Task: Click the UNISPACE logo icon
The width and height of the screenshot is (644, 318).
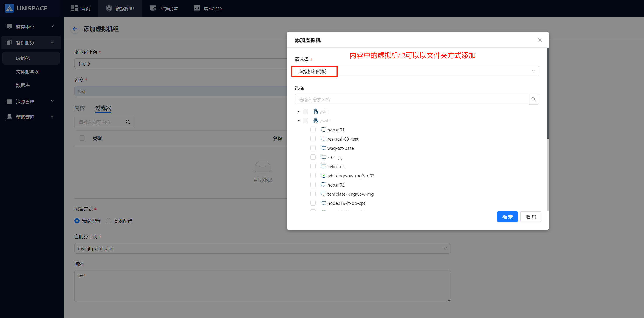Action: (9, 8)
